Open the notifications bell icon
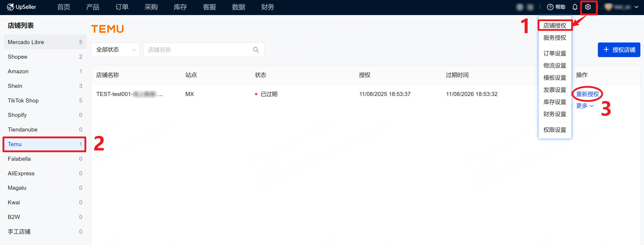Screen dimensions: 644x245 pyautogui.click(x=575, y=7)
